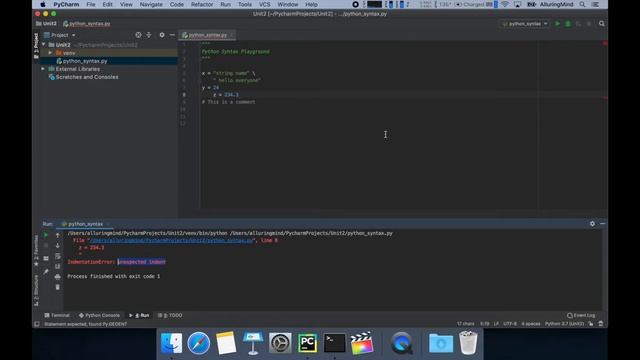Collapse the Unit2 project folder

pos(44,44)
